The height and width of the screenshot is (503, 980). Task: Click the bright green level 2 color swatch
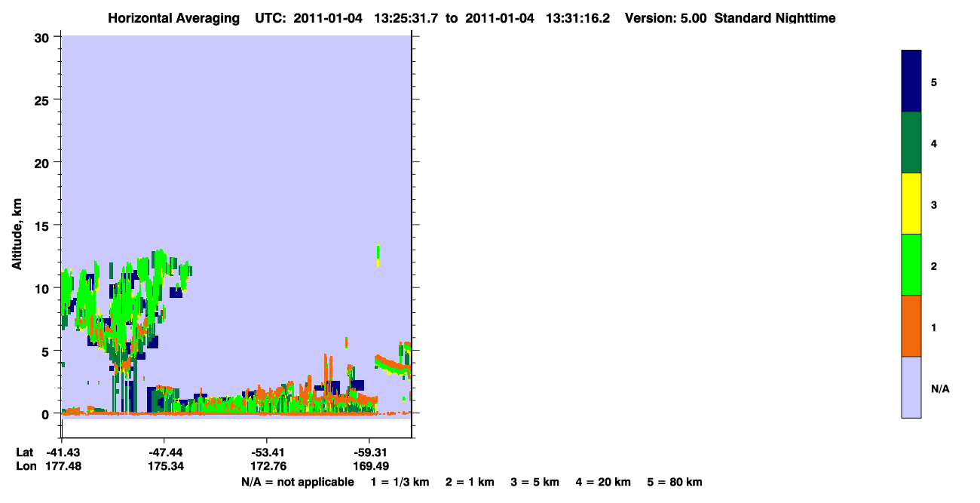[911, 265]
